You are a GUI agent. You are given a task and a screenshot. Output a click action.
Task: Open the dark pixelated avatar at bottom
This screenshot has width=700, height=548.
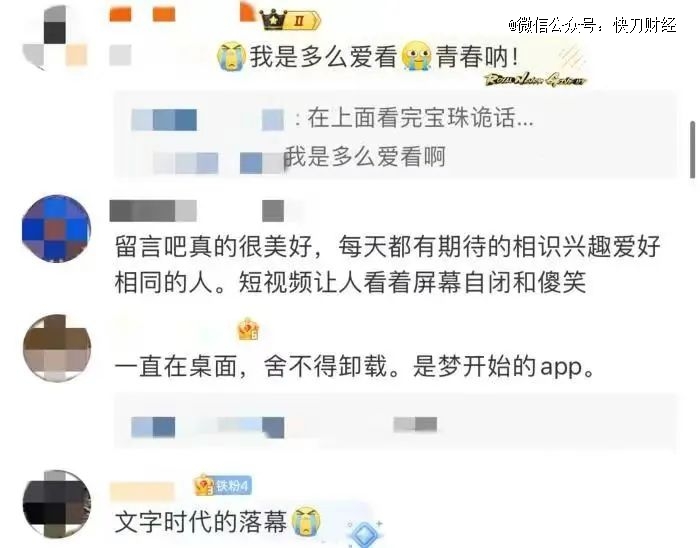(57, 503)
